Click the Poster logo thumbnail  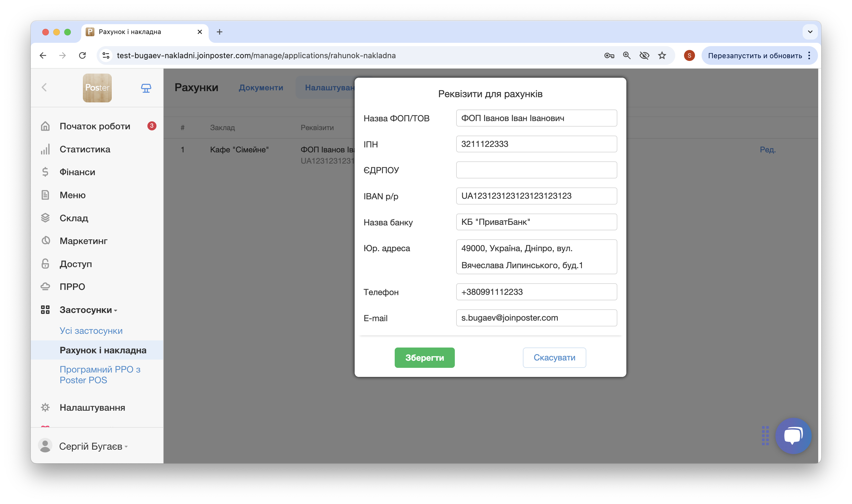coord(97,88)
